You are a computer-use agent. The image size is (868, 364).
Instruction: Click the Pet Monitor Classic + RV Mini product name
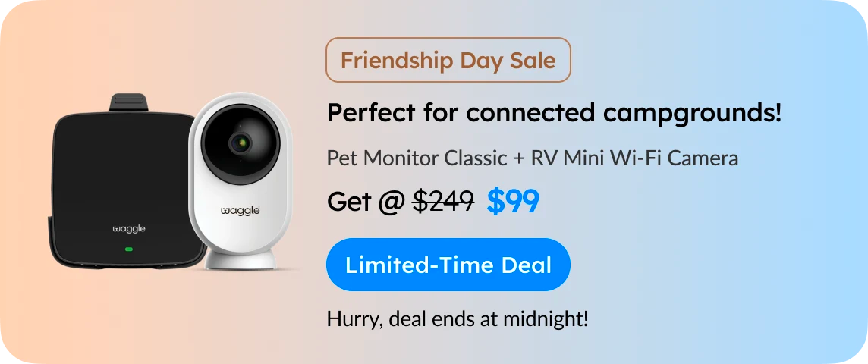(533, 158)
